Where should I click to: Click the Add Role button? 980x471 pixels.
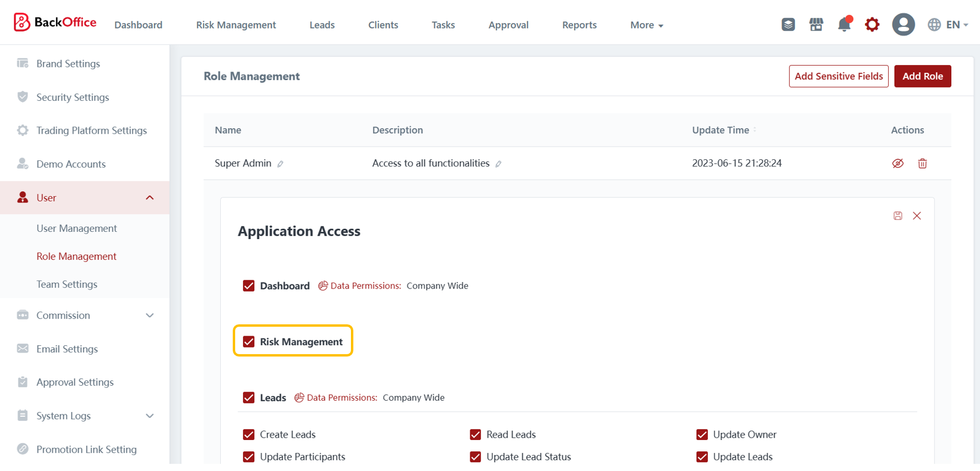pos(922,76)
